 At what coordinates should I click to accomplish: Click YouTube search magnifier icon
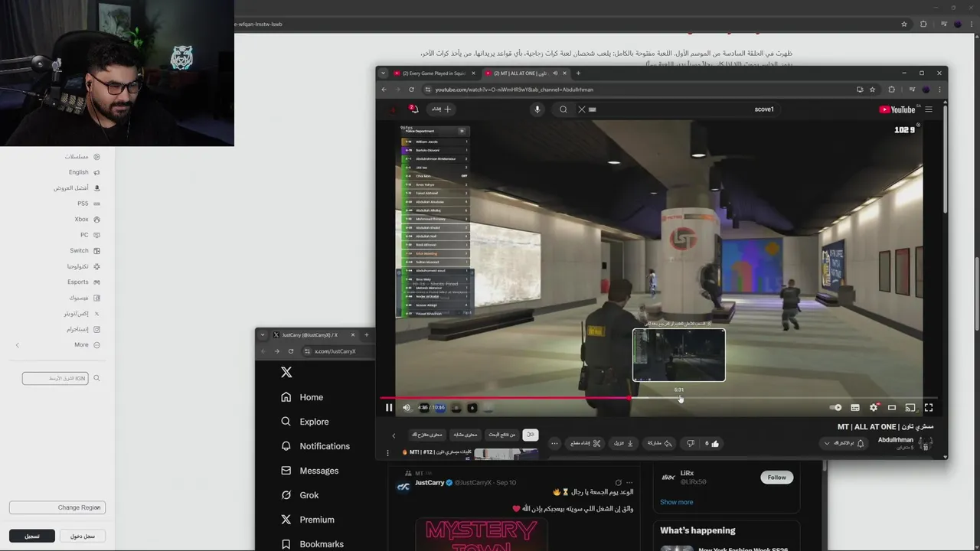(563, 109)
